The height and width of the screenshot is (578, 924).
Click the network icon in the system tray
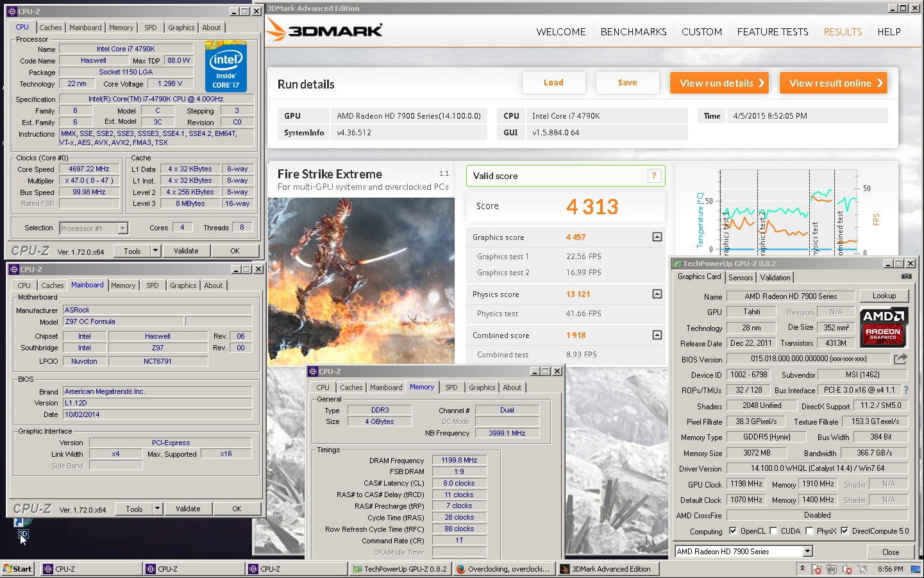[x=832, y=569]
